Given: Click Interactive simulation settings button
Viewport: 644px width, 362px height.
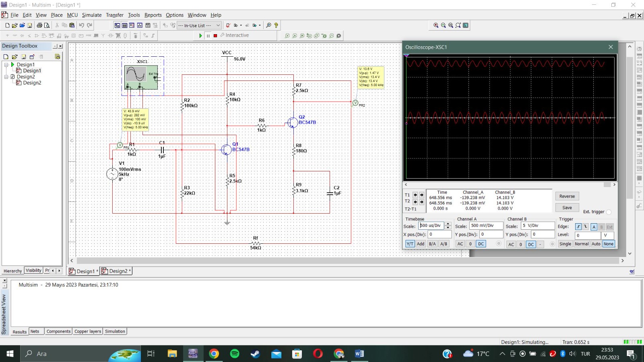Looking at the screenshot, I should (x=235, y=35).
